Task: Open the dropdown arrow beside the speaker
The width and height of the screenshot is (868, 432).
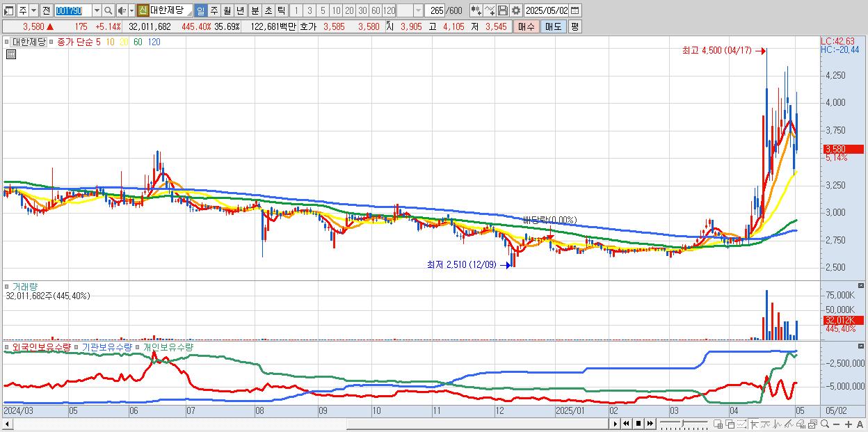Action: point(131,10)
